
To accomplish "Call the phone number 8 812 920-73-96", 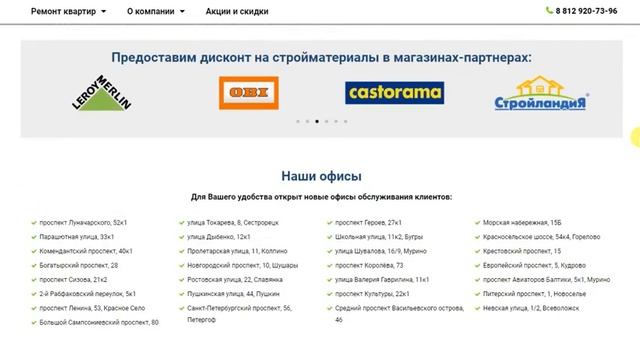I will tap(586, 11).
